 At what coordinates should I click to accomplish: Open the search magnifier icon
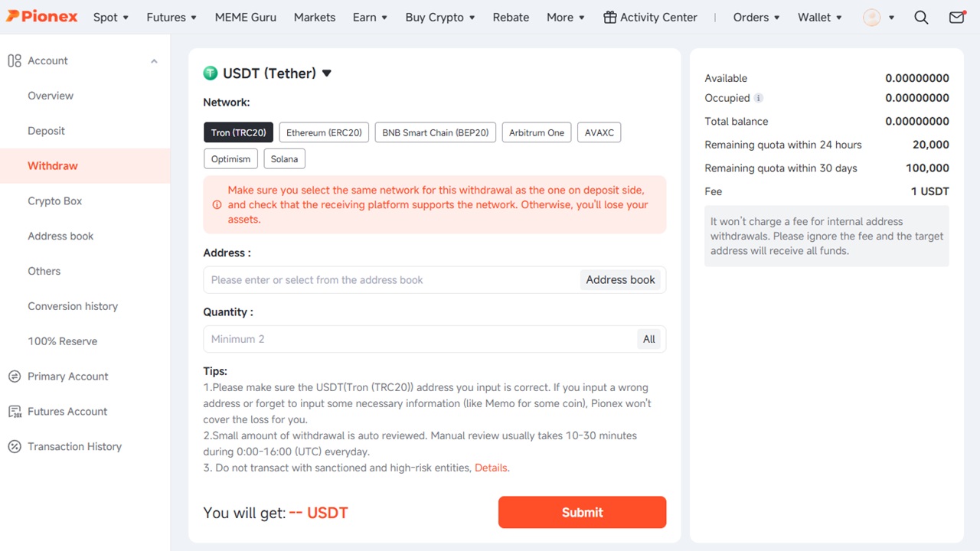click(921, 18)
